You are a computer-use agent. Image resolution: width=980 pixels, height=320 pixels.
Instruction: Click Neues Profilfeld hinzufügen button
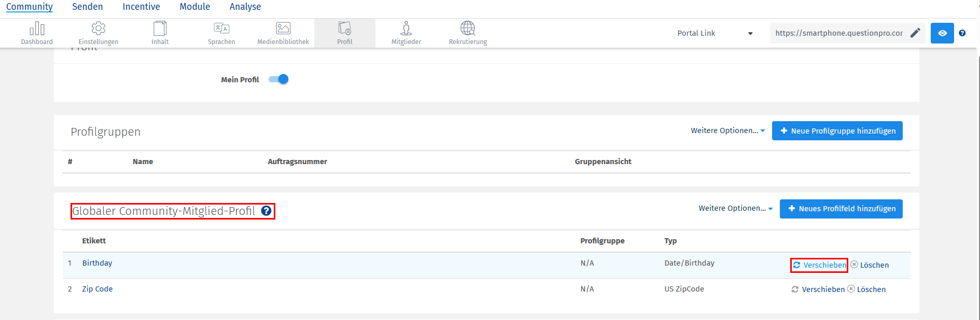[x=841, y=209]
